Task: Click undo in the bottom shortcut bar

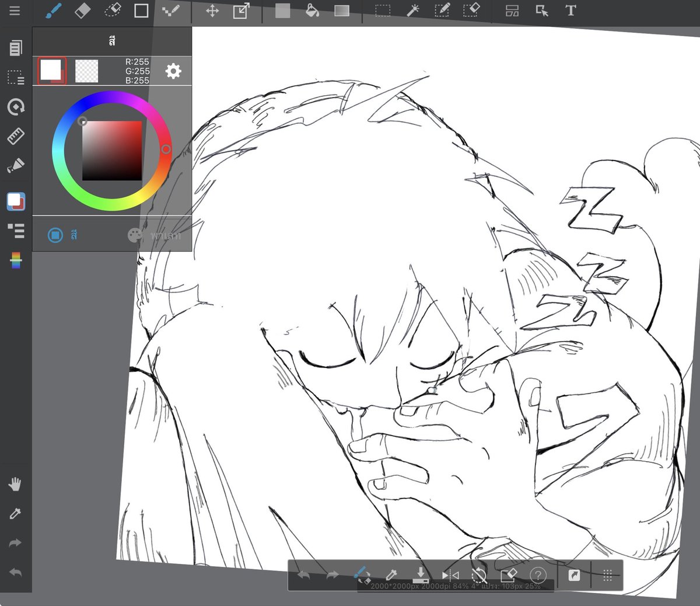Action: pos(303,575)
